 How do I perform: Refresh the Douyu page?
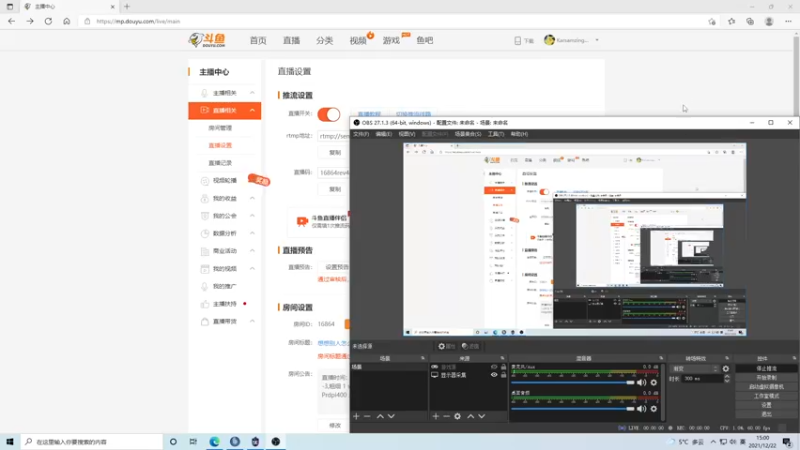(x=48, y=21)
